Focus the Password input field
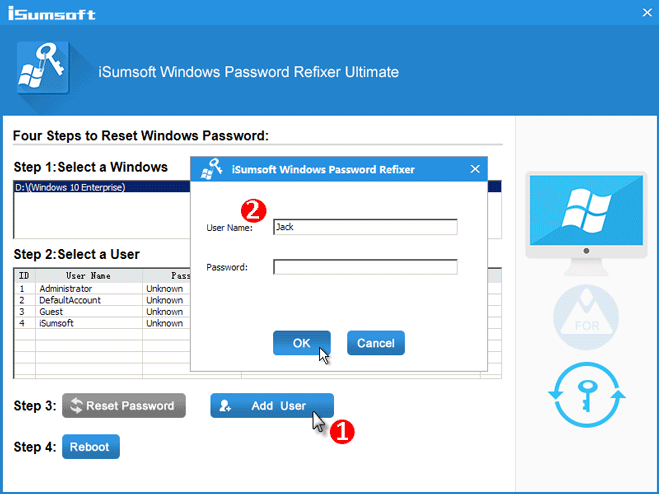Image resolution: width=659 pixels, height=494 pixels. coord(365,267)
